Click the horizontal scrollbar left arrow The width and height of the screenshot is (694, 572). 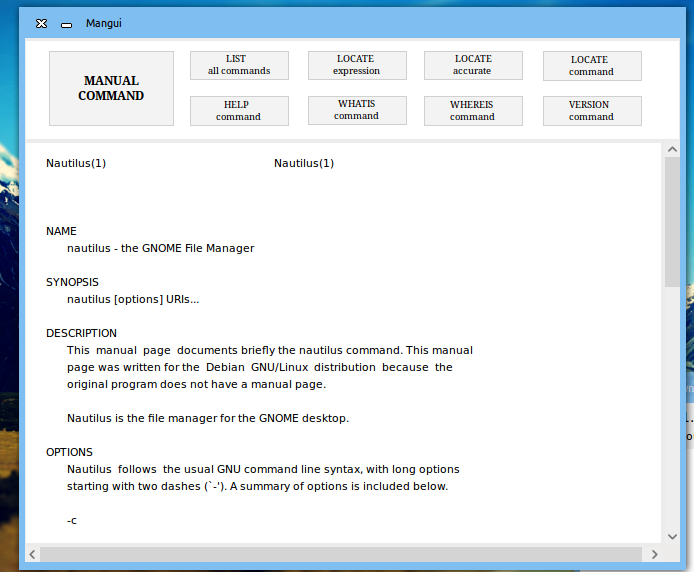coord(32,554)
